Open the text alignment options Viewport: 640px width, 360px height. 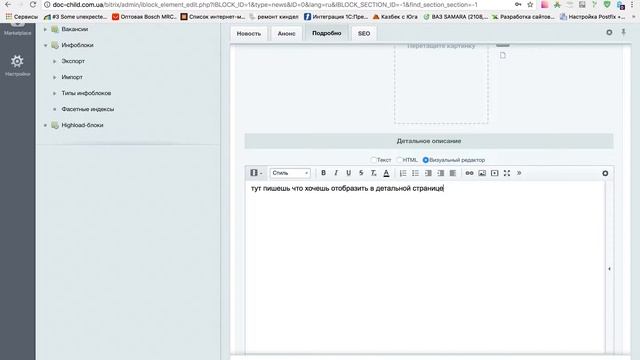coord(453,173)
